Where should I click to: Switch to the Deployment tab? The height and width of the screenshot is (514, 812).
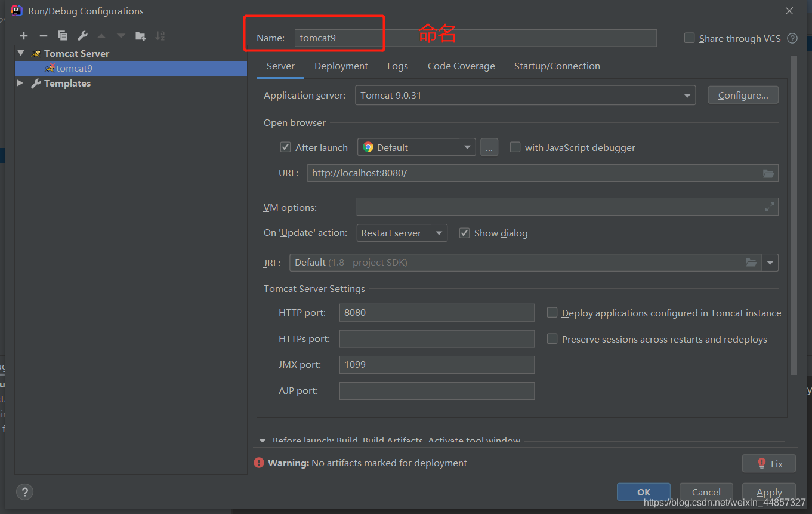click(x=341, y=66)
